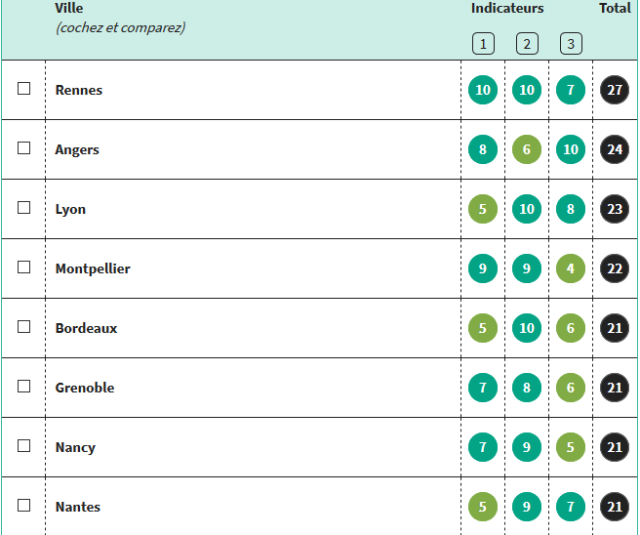640x535 pixels.
Task: Click the Total column header
Action: click(x=615, y=8)
